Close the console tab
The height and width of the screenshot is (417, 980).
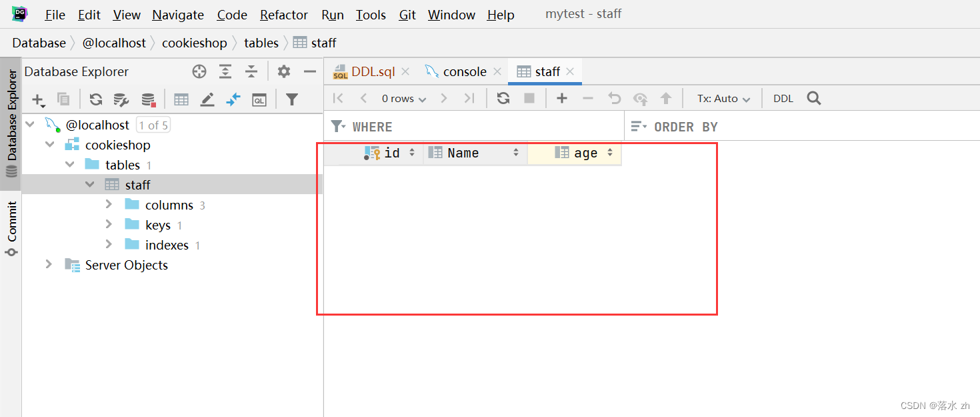tap(497, 71)
